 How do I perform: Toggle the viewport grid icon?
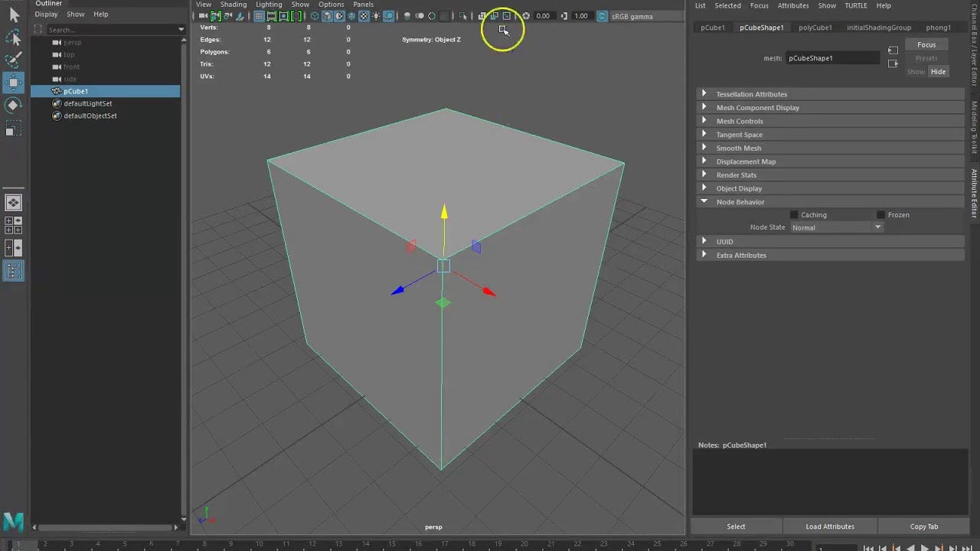[259, 16]
